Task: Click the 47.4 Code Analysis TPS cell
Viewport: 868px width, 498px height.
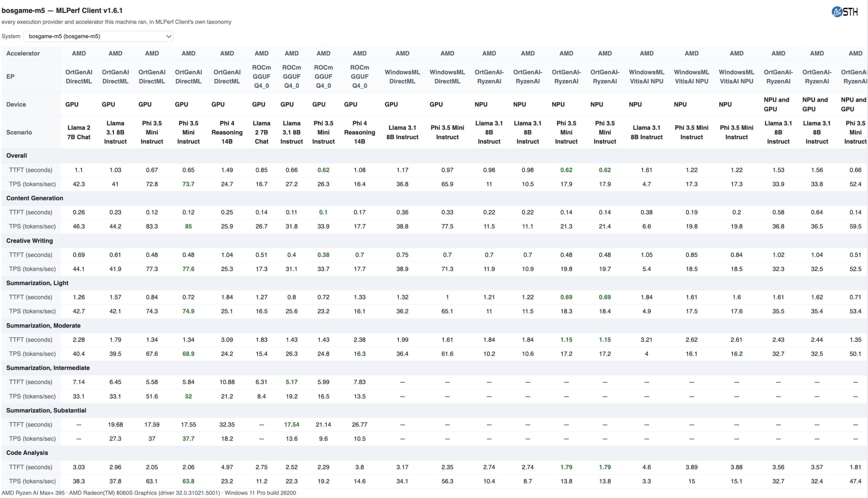Action: 855,481
